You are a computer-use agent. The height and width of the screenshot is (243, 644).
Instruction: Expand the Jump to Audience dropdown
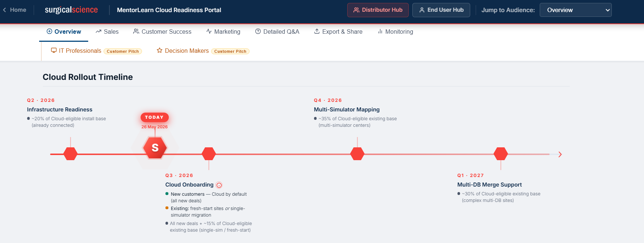pyautogui.click(x=575, y=10)
